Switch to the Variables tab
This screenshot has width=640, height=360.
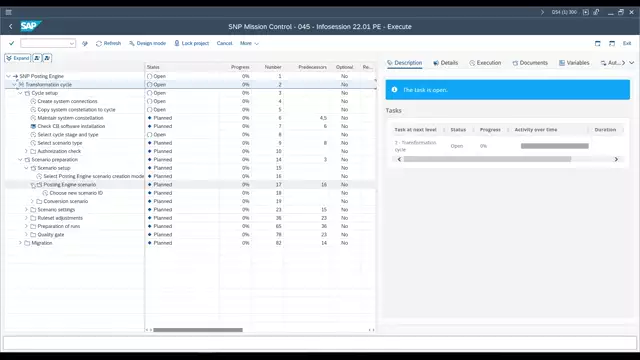click(574, 63)
